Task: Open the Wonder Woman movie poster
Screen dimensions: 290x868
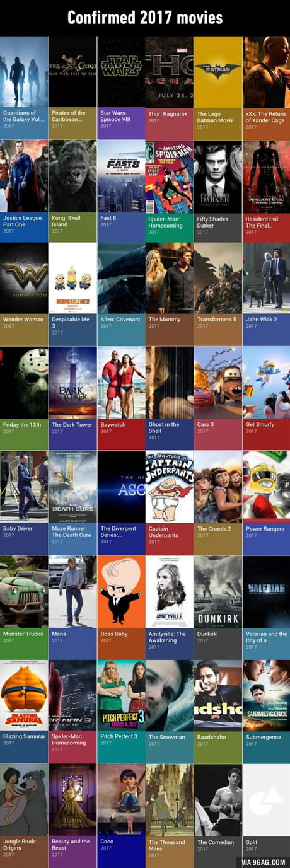Action: pyautogui.click(x=24, y=277)
